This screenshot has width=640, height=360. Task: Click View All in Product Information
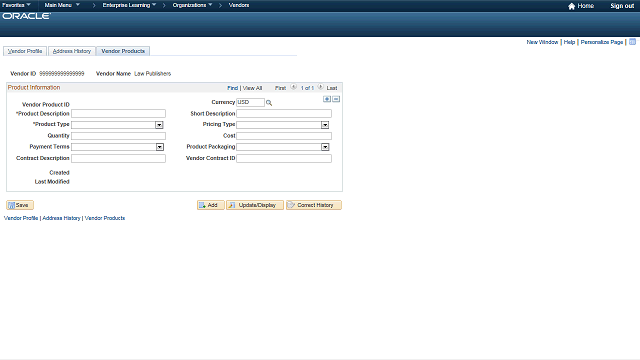point(252,88)
